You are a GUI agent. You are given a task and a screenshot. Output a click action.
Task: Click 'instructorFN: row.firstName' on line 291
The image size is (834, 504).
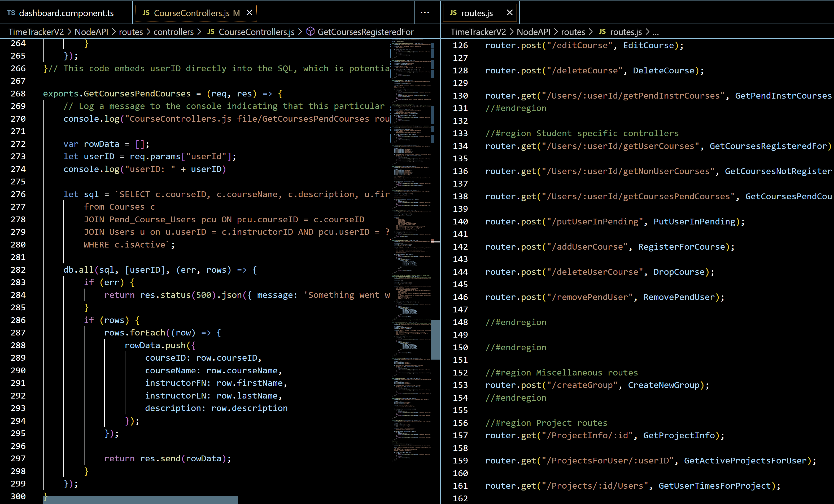coord(214,383)
